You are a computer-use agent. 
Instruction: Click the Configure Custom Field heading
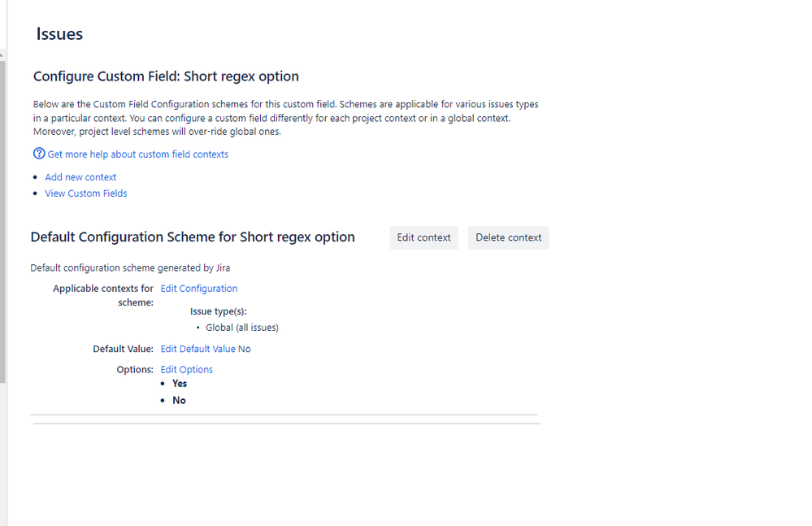166,76
